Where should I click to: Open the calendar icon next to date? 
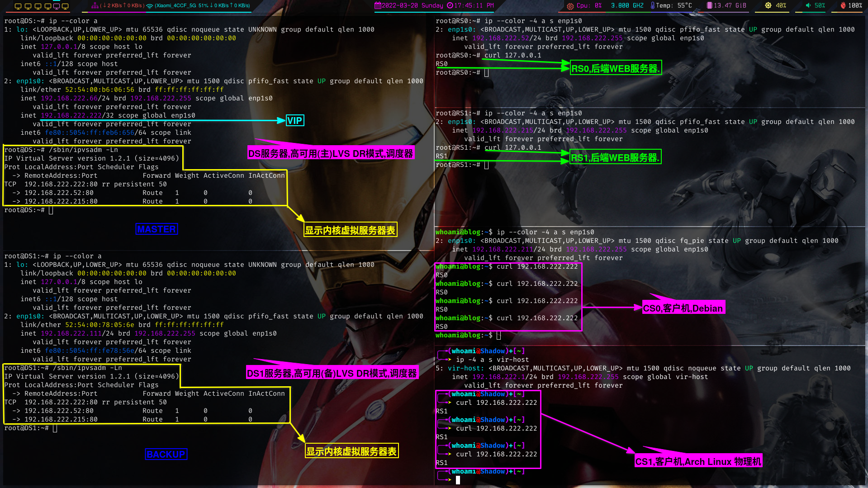coord(378,5)
